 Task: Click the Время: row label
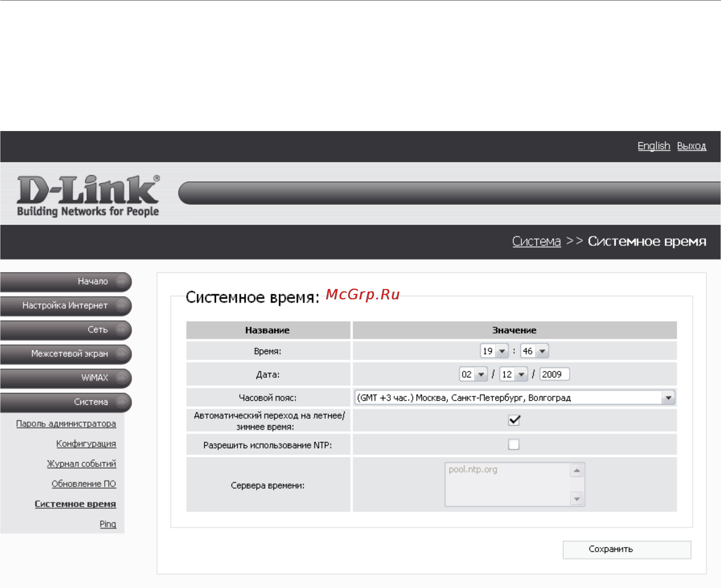click(x=267, y=351)
